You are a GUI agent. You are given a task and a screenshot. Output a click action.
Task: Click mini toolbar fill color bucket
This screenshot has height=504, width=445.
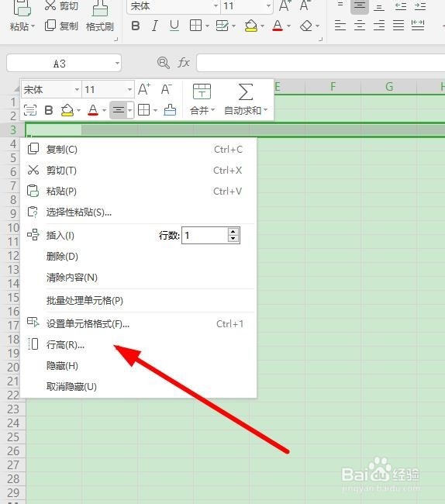point(67,110)
